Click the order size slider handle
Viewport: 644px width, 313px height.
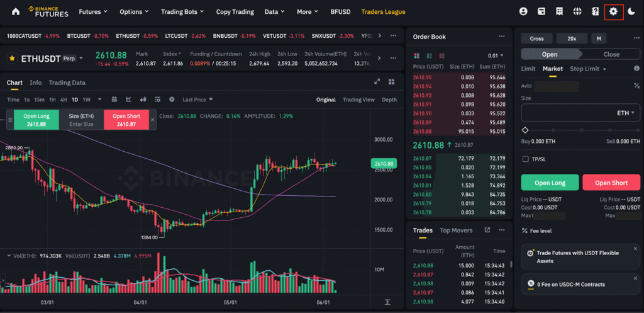coord(525,130)
